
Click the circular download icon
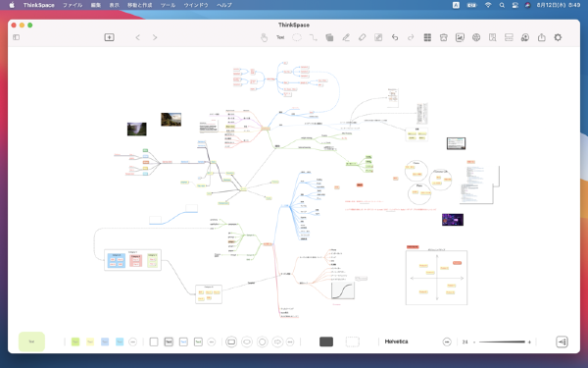(525, 37)
